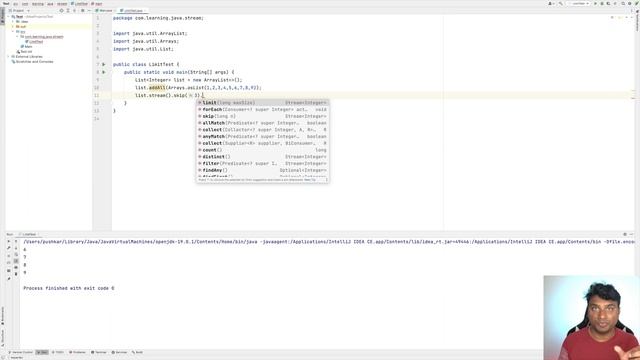Open the user account icon in toolbar
This screenshot has height=360, width=640.
click(x=551, y=4)
